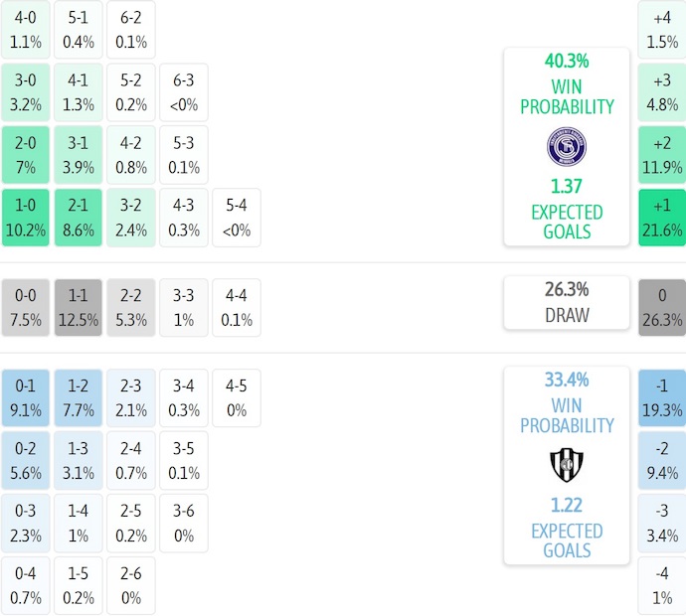The height and width of the screenshot is (616, 686).
Task: Click the -1 goal margin tile
Action: tap(661, 396)
